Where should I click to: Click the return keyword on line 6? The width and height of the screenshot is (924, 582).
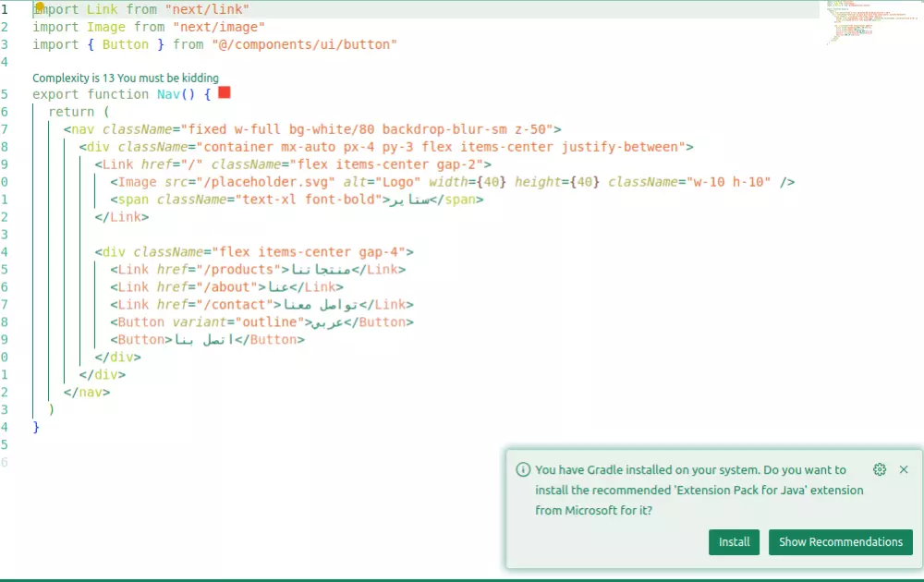71,112
